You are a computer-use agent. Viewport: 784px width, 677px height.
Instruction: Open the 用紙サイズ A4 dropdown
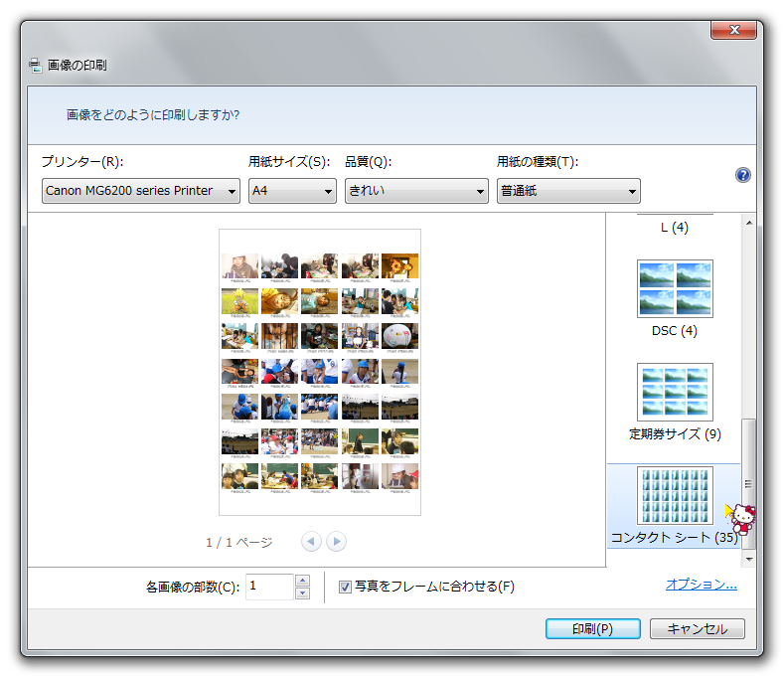coord(292,191)
